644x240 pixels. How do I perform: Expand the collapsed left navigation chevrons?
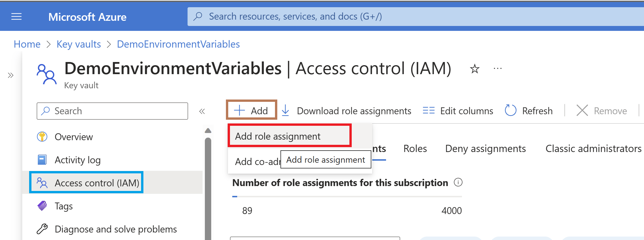(x=11, y=76)
